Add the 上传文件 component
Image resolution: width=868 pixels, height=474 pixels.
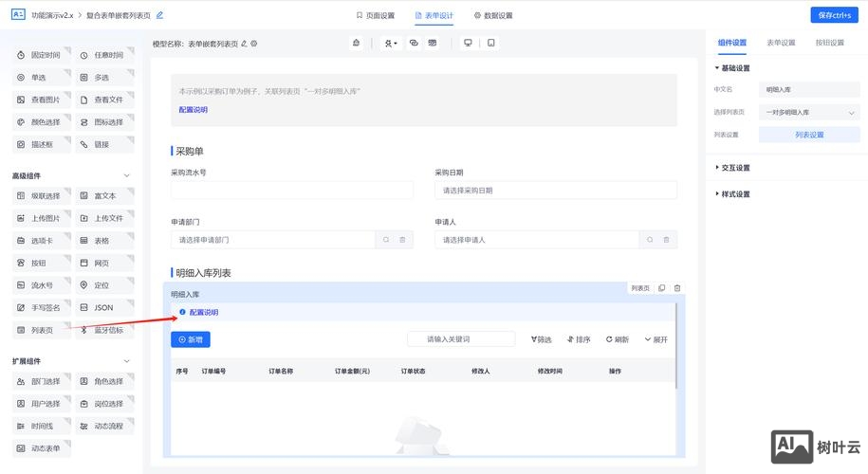click(104, 218)
